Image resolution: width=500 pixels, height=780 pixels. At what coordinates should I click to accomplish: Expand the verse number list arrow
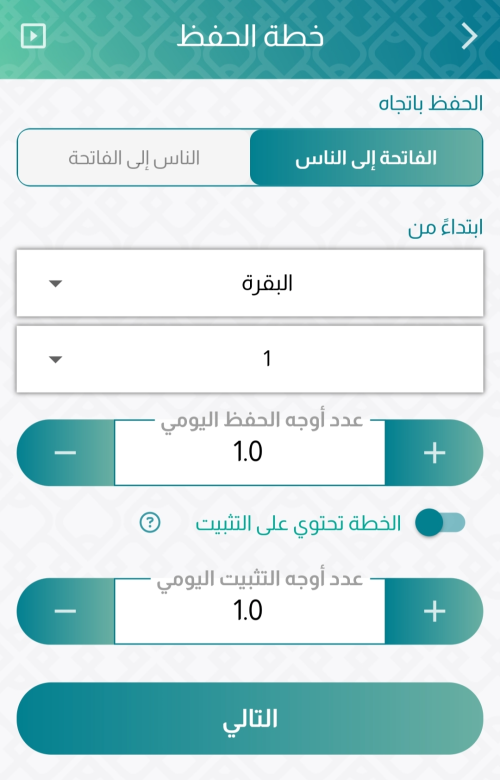[x=56, y=359]
